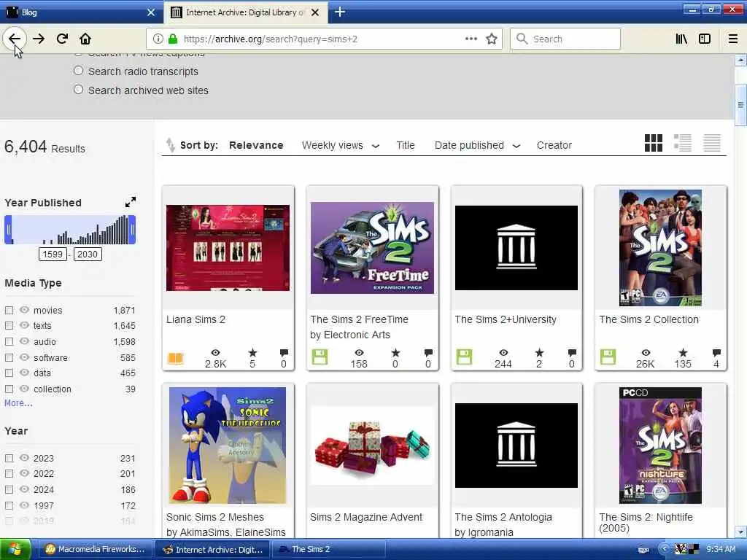Image resolution: width=747 pixels, height=560 pixels.
Task: Toggle the sidebar view icon
Action: click(705, 39)
